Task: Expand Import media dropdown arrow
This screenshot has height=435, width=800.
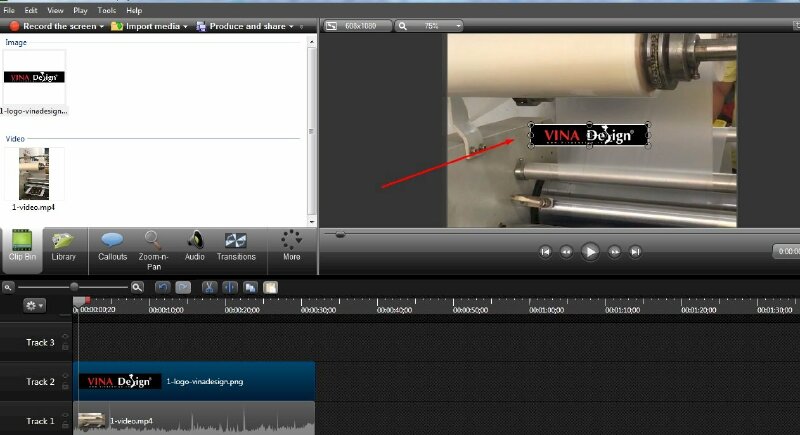Action: (x=185, y=26)
